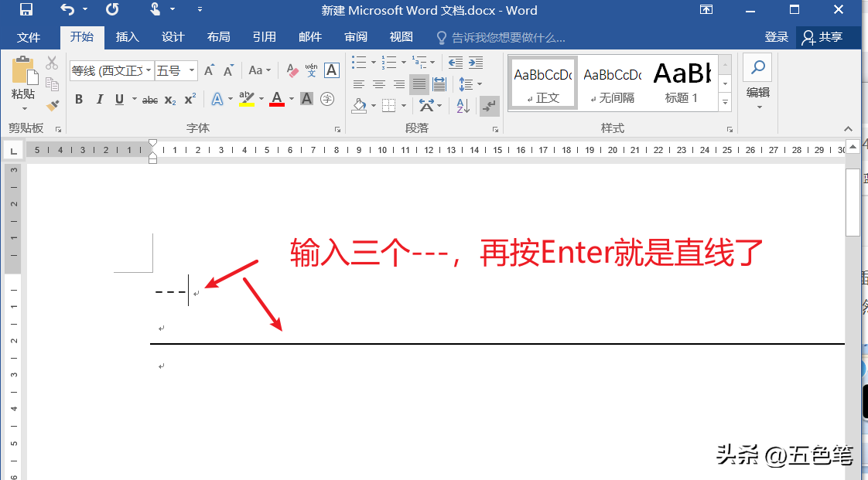Apply paragraph shading paint bucket
The image size is (868, 480).
359,105
